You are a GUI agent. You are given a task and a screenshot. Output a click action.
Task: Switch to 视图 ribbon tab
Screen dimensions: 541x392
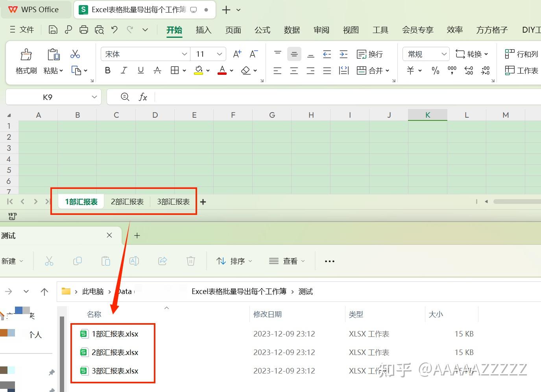click(x=351, y=30)
